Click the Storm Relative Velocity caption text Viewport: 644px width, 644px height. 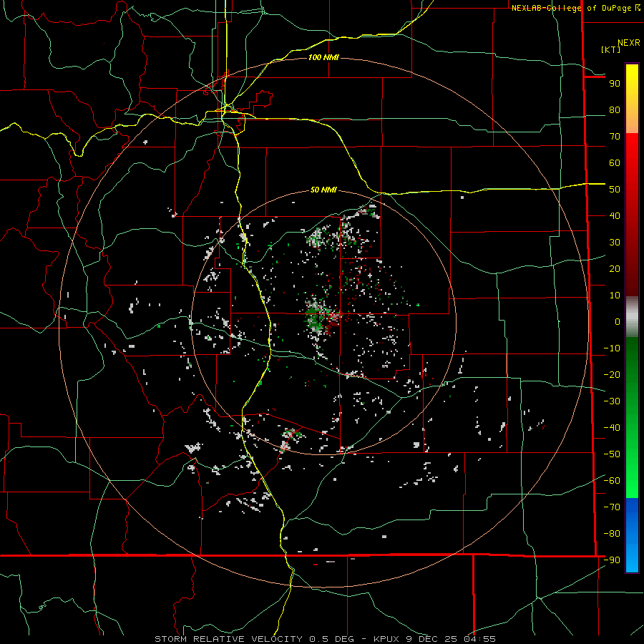coord(229,639)
